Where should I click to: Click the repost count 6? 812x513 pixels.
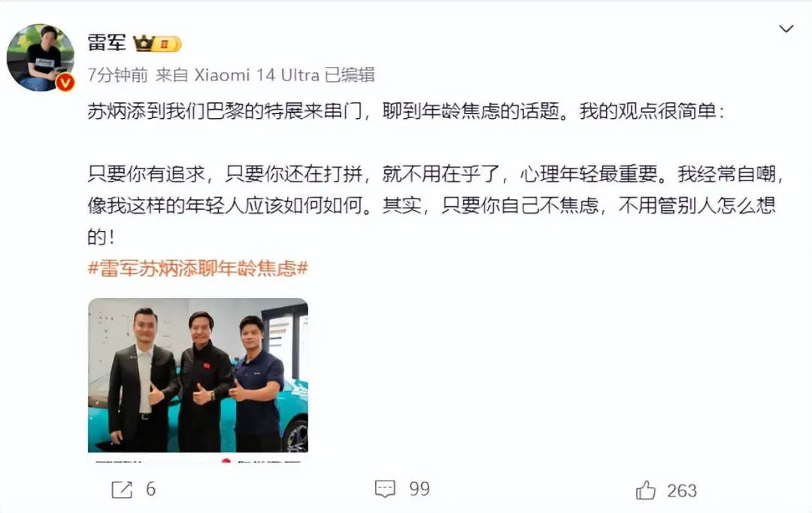tap(150, 489)
